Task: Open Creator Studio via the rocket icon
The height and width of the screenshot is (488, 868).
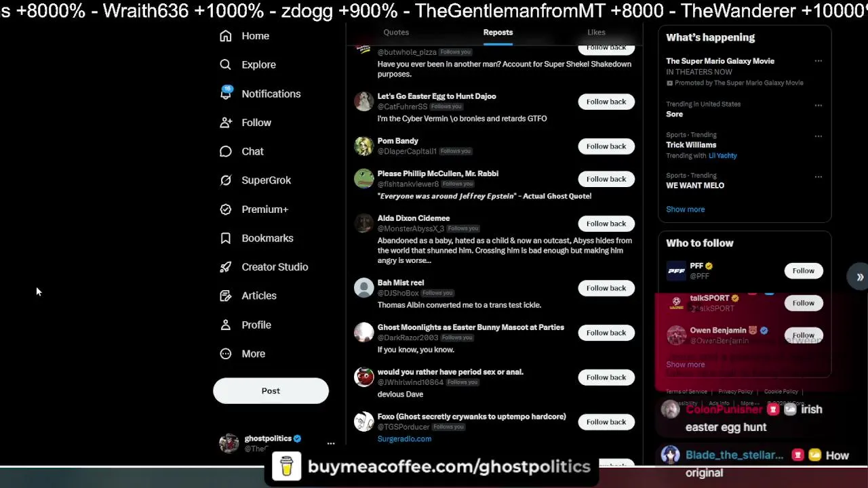Action: (x=226, y=267)
